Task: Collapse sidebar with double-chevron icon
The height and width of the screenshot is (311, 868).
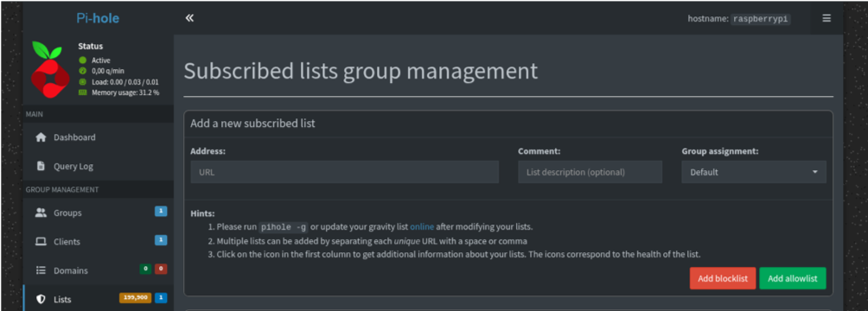Action: [189, 18]
